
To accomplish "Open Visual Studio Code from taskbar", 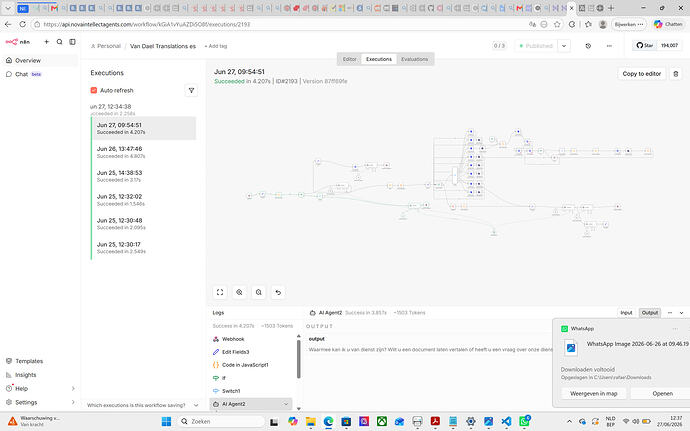I will [506, 421].
